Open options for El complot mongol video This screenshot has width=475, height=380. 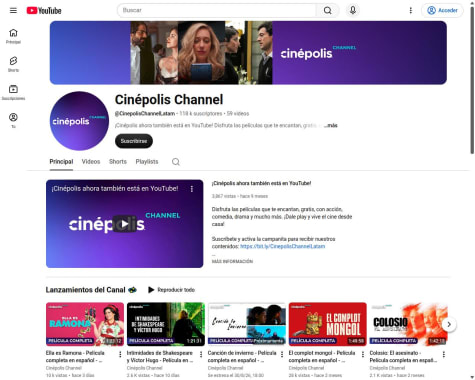tap(363, 354)
